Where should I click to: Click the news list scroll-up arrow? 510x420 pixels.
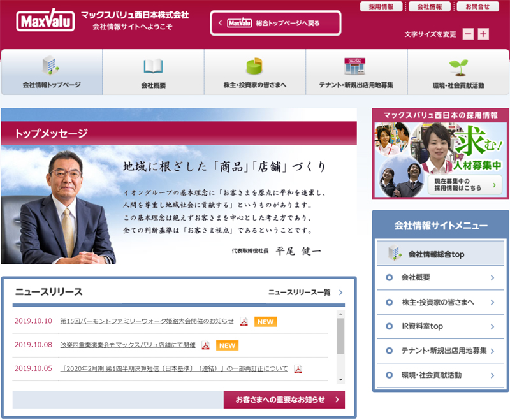point(340,314)
